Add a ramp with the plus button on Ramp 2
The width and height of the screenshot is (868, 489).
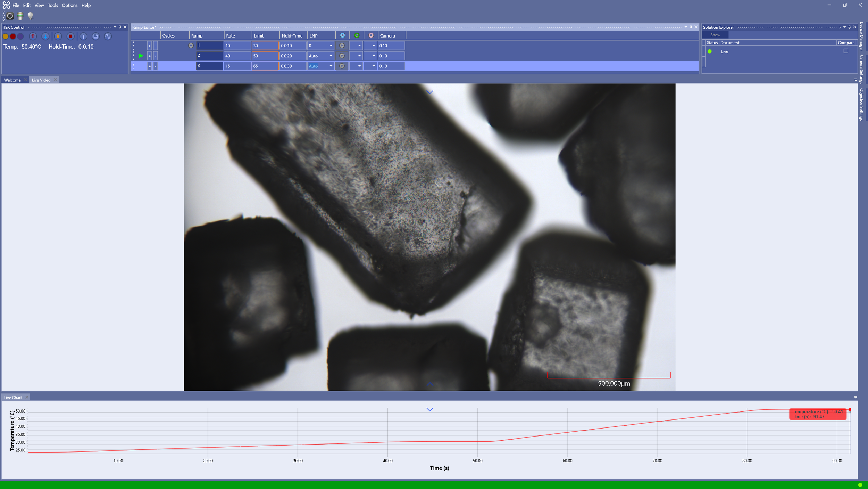(x=149, y=56)
